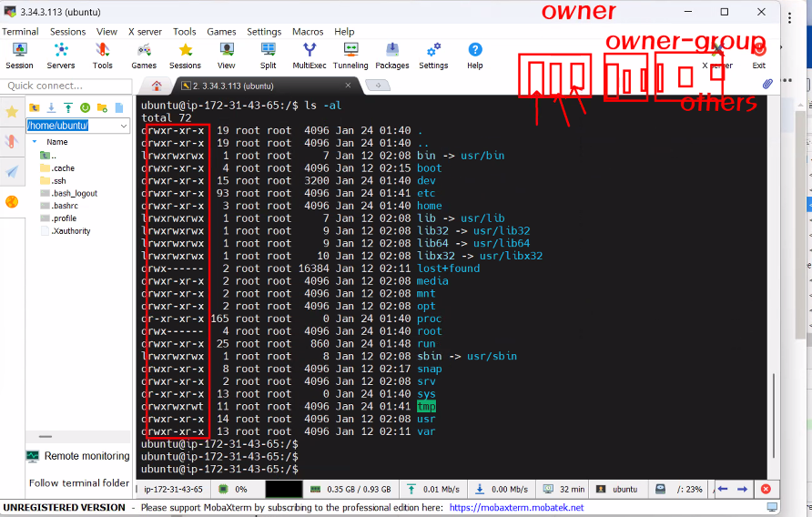Open a new tab with the plus button
Screen dimensions: 812x517
click(378, 86)
